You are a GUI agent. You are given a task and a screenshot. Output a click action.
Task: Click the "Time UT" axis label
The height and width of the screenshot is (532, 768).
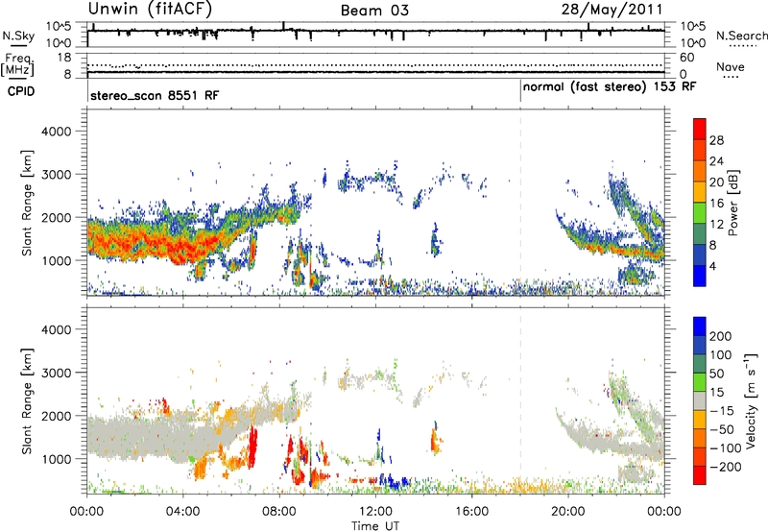tap(375, 526)
